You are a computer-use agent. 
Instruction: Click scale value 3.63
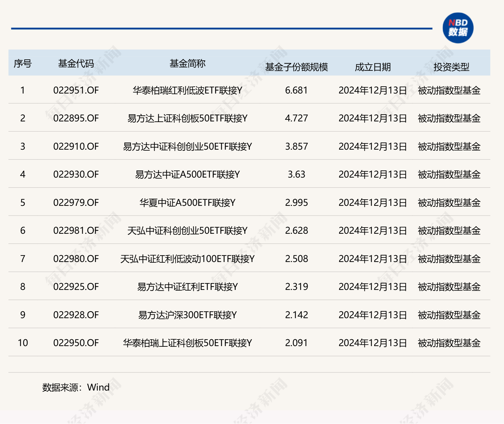[296, 174]
